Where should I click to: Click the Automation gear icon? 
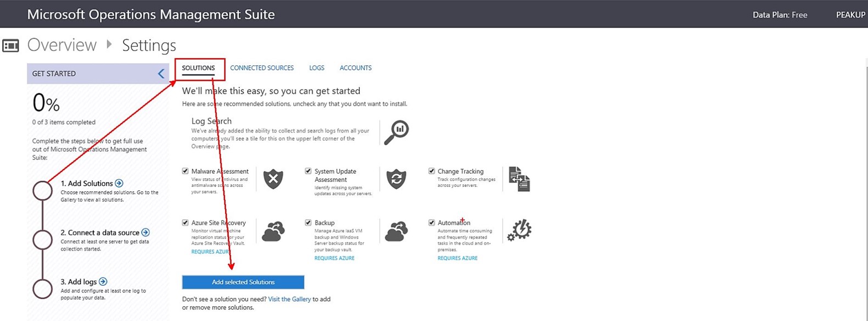519,230
